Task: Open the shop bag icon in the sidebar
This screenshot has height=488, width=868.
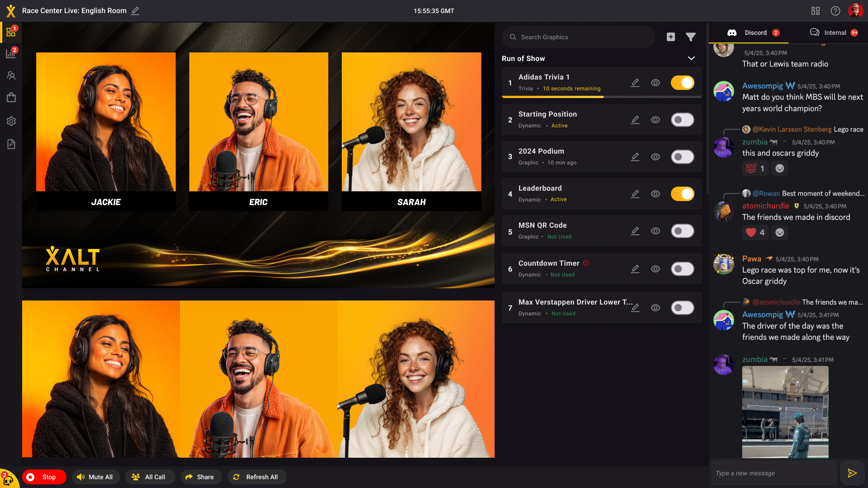Action: 11,97
